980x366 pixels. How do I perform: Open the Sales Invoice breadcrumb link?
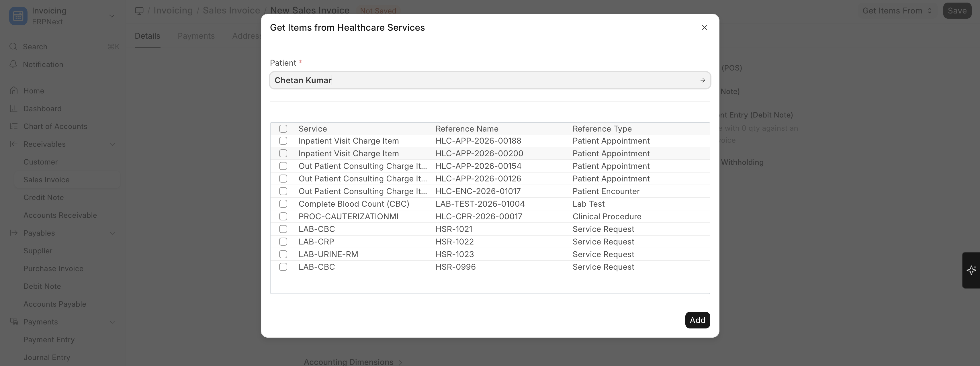231,10
